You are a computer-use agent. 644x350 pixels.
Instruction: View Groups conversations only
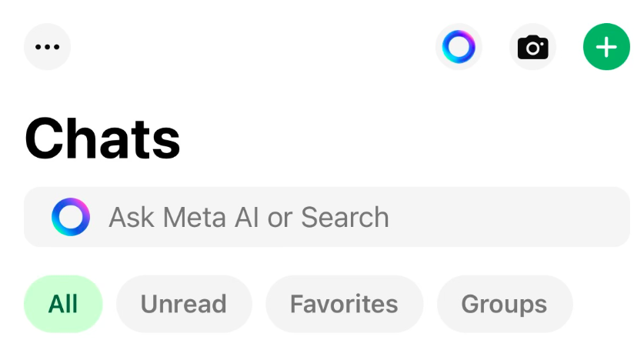tap(504, 304)
